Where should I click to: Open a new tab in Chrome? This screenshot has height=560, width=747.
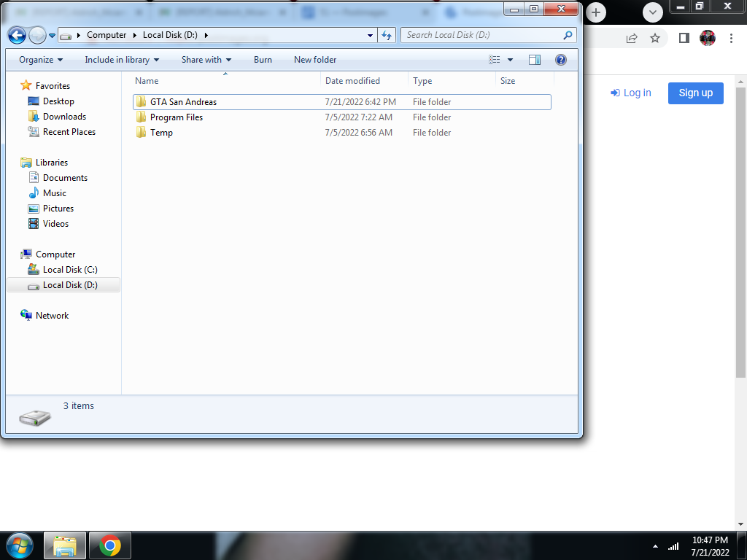(595, 12)
